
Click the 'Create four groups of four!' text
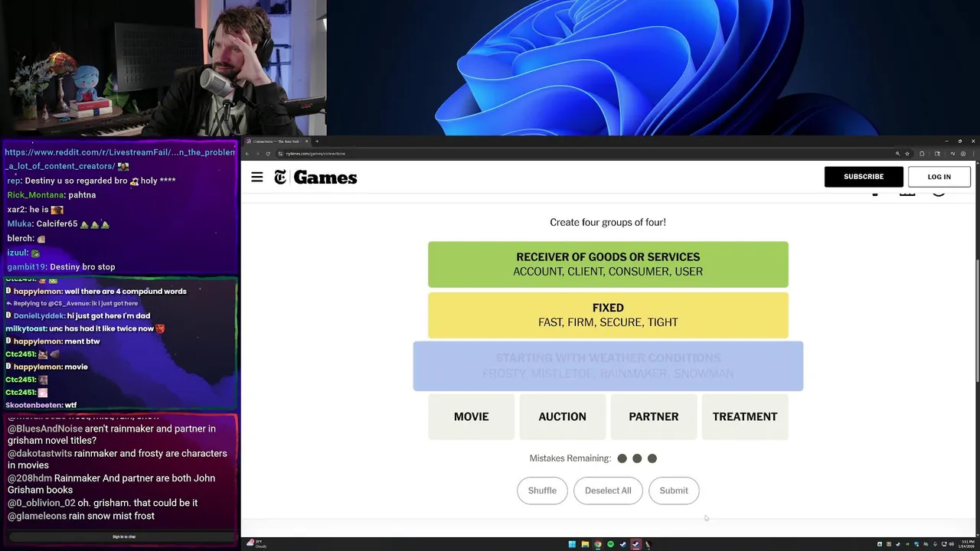coord(608,222)
